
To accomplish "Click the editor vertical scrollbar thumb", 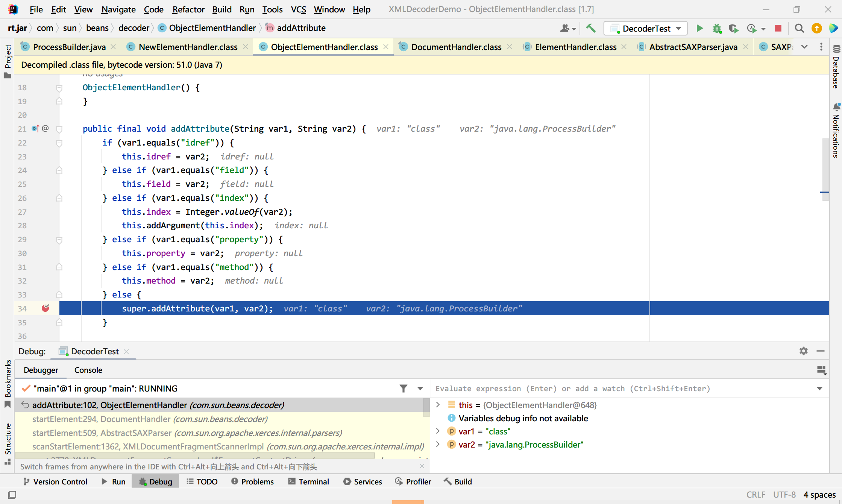I will [x=825, y=170].
